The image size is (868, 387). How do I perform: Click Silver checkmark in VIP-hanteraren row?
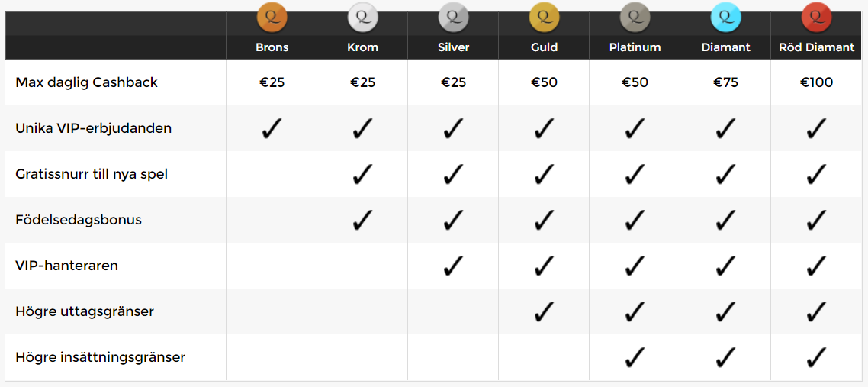(453, 265)
